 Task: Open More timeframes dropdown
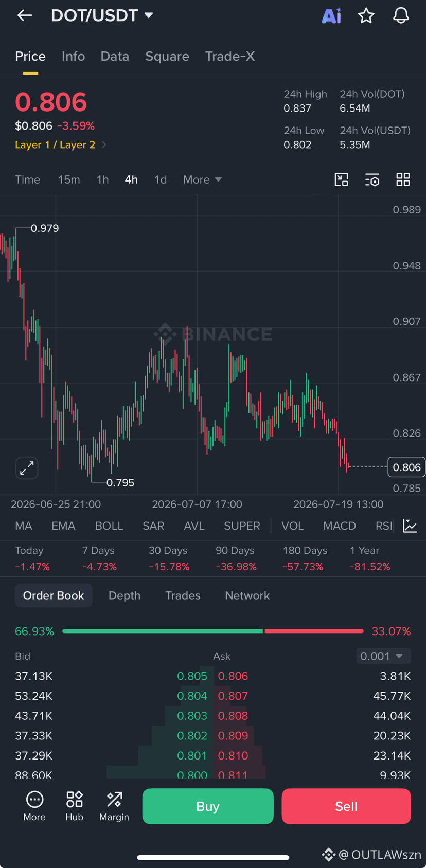click(x=202, y=179)
